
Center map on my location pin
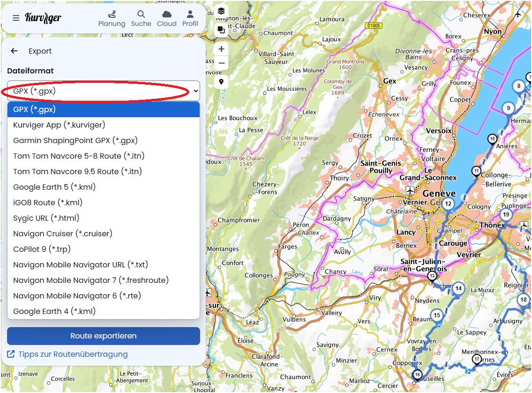coord(221,81)
